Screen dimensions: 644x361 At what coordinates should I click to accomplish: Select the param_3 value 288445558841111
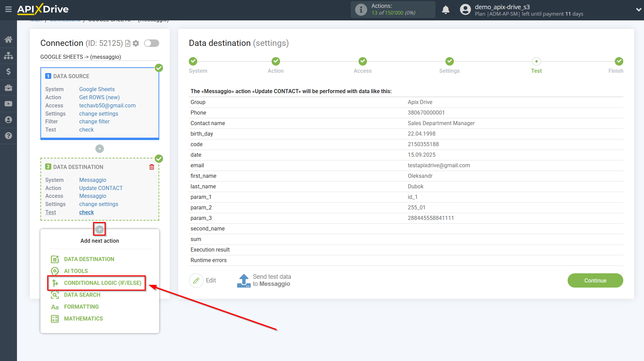pos(430,218)
